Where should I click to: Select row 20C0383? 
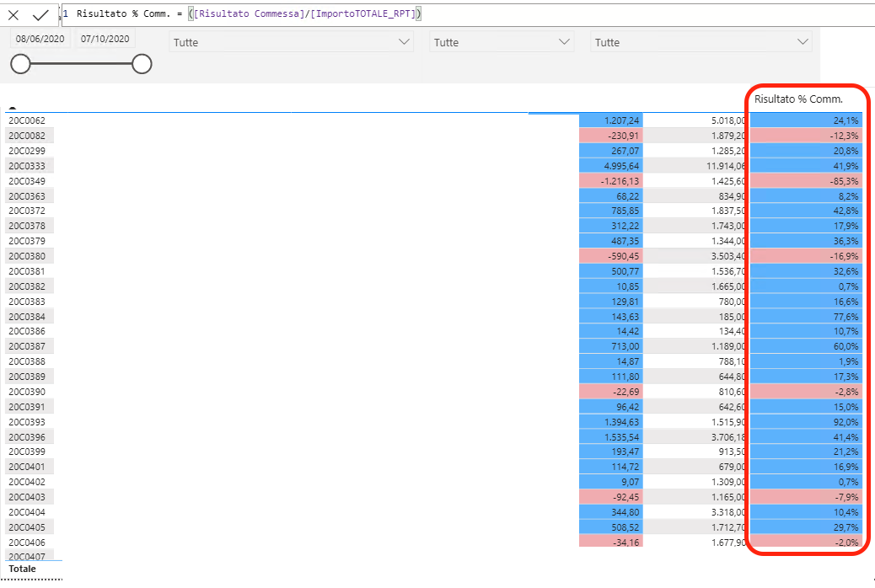coord(27,302)
